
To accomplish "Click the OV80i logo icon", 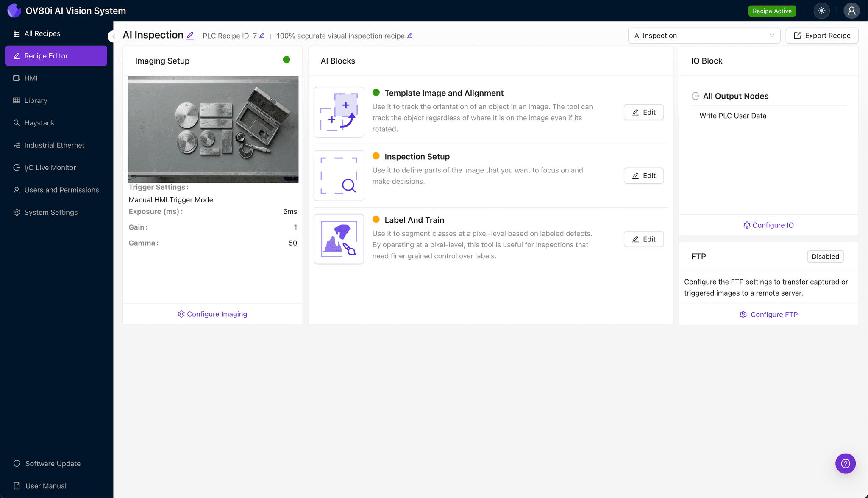I will [14, 11].
